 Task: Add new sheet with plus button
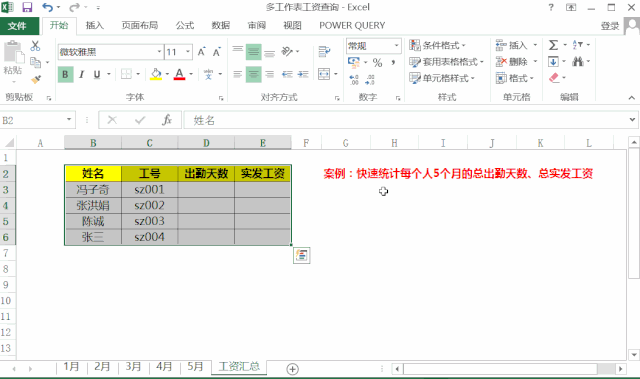click(x=292, y=369)
